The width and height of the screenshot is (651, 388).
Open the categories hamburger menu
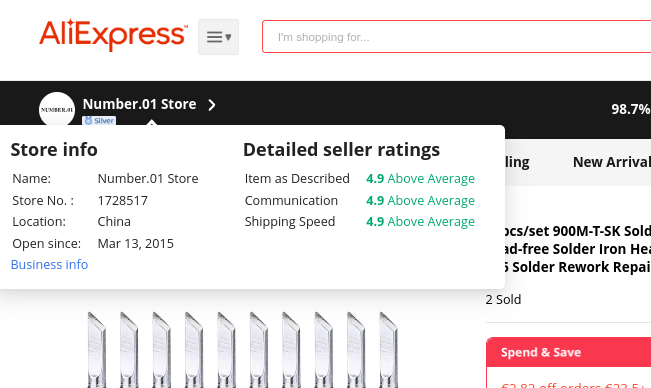coord(218,37)
